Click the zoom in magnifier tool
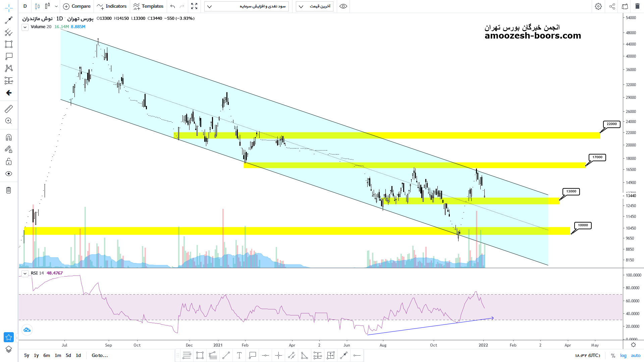The height and width of the screenshot is (362, 644). pos(9,121)
